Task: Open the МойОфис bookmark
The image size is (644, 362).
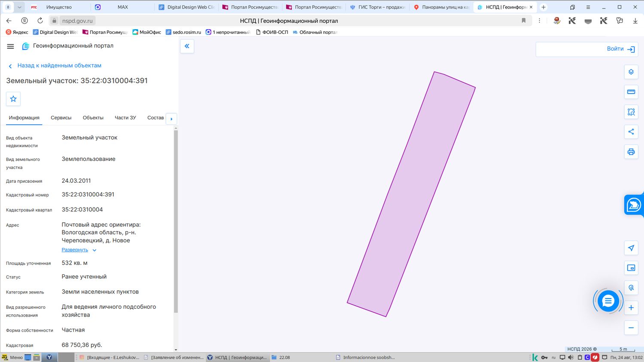Action: coord(147,32)
